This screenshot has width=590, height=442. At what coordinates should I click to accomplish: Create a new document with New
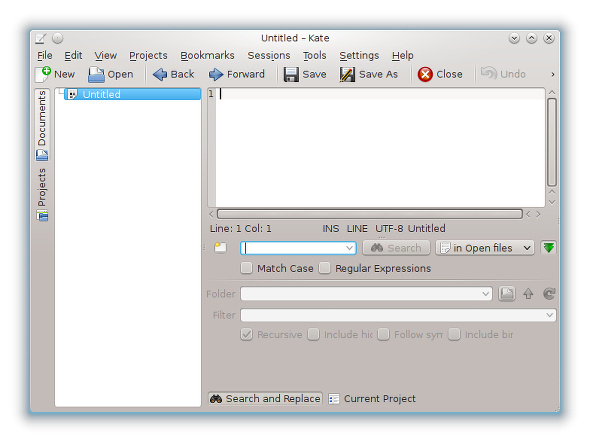pyautogui.click(x=55, y=74)
